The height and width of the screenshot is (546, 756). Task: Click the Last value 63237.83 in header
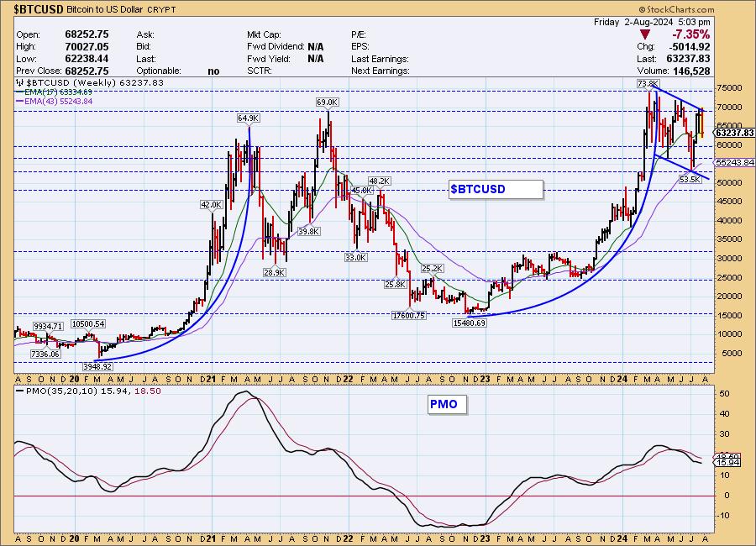690,59
